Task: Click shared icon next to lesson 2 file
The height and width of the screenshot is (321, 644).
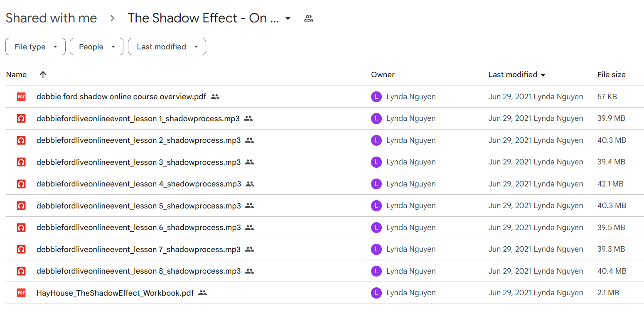Action: click(249, 140)
